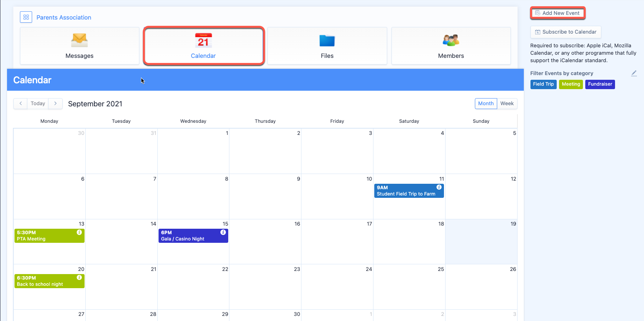
Task: Edit event categories with the pencil icon
Action: pyautogui.click(x=634, y=73)
